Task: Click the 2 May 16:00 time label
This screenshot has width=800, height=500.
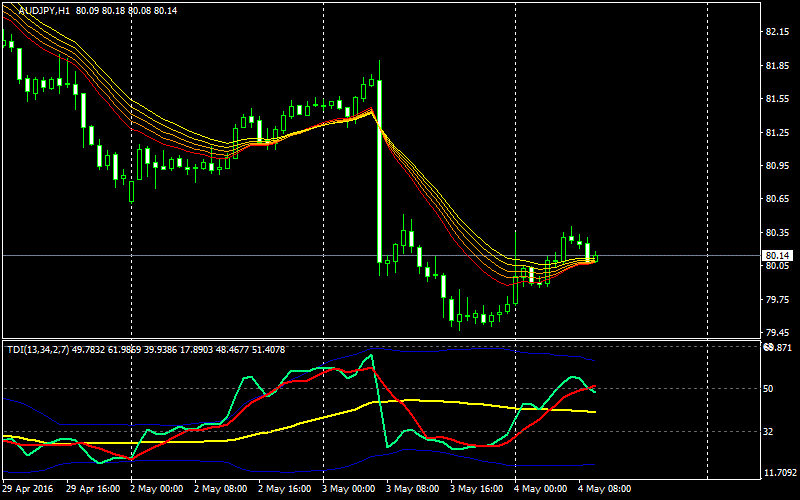Action: pyautogui.click(x=285, y=489)
